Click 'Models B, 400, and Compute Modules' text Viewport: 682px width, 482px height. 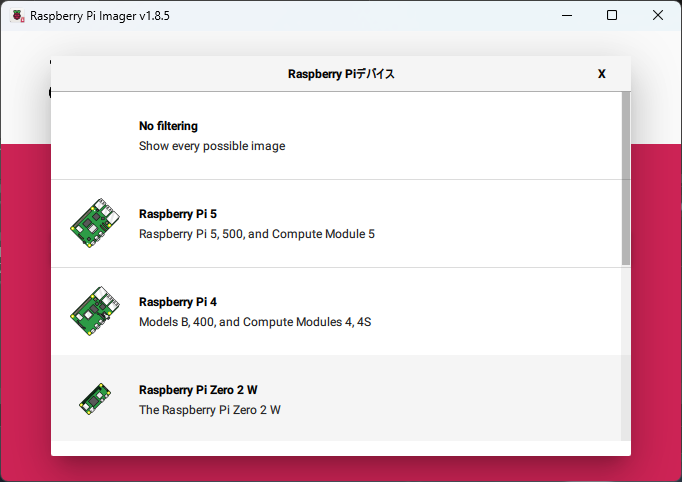coord(255,322)
